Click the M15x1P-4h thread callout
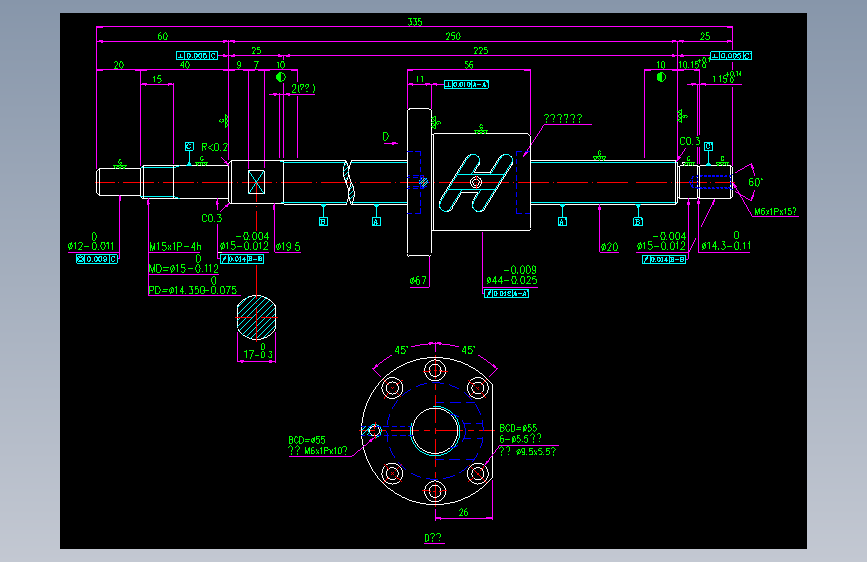The width and height of the screenshot is (867, 562). pyautogui.click(x=175, y=247)
